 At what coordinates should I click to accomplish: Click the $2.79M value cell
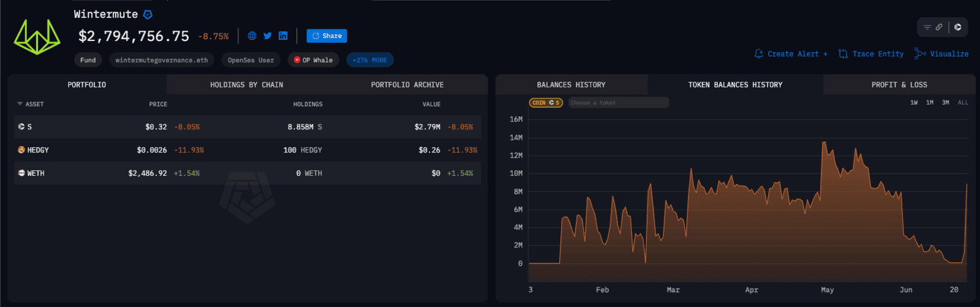click(428, 127)
